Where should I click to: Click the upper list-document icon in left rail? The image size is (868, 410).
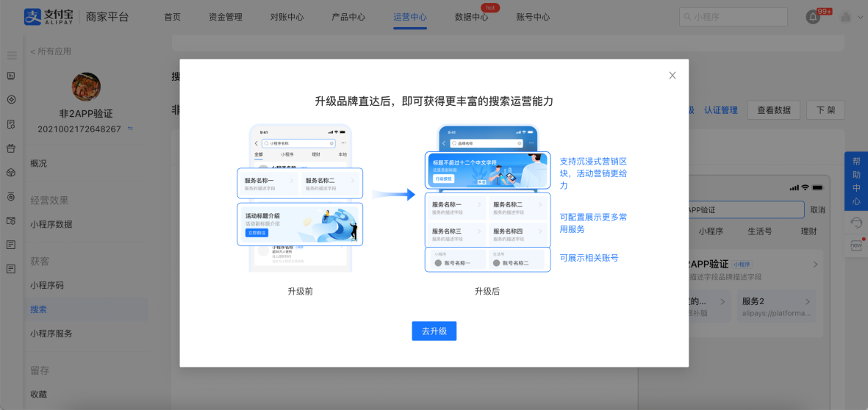[11, 245]
